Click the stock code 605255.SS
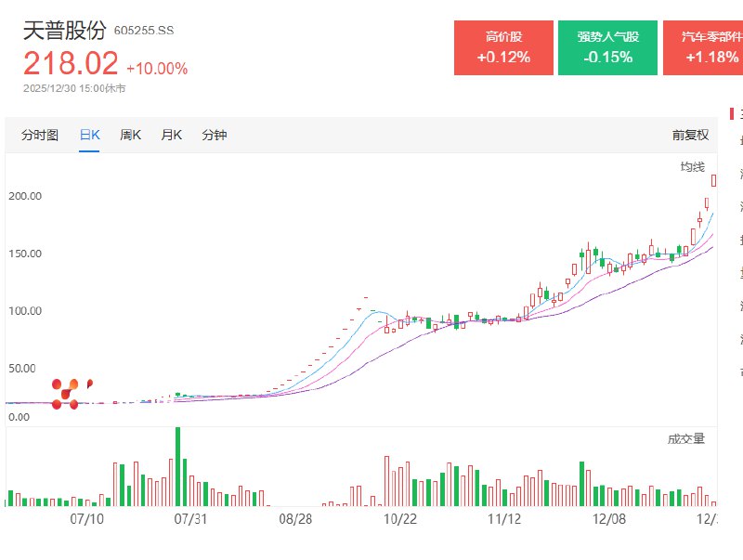This screenshot has height=560, width=743. [x=144, y=31]
